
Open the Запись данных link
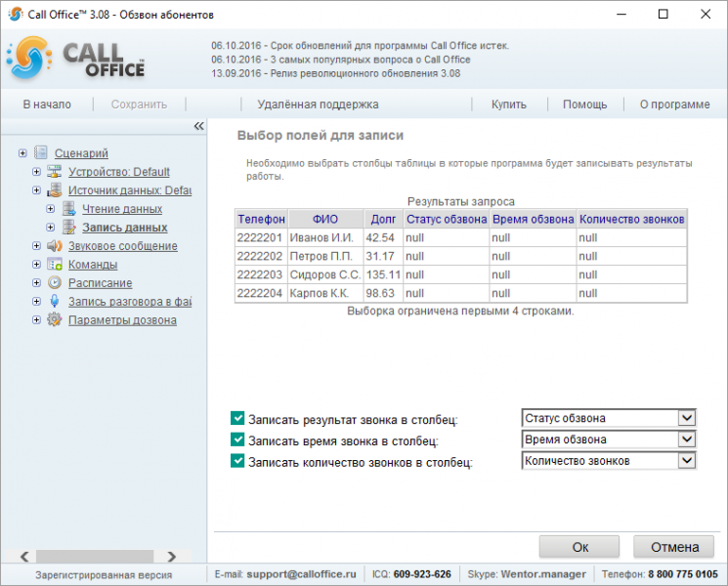click(125, 228)
